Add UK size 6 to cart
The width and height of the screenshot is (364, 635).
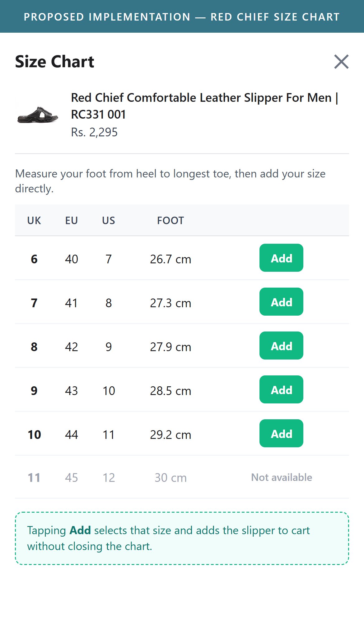tap(281, 258)
